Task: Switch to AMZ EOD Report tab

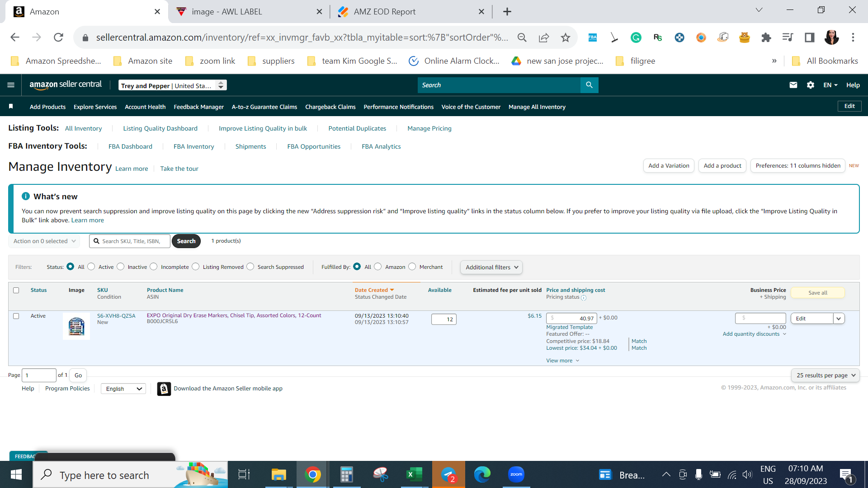Action: point(410,12)
